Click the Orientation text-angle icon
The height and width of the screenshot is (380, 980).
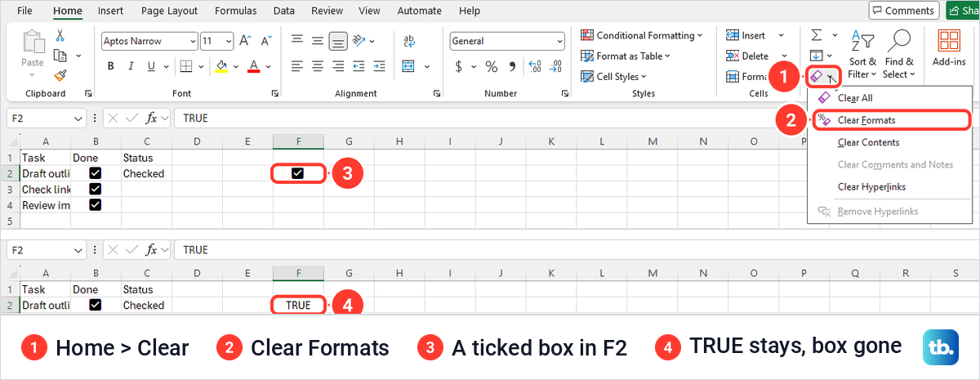tap(359, 41)
